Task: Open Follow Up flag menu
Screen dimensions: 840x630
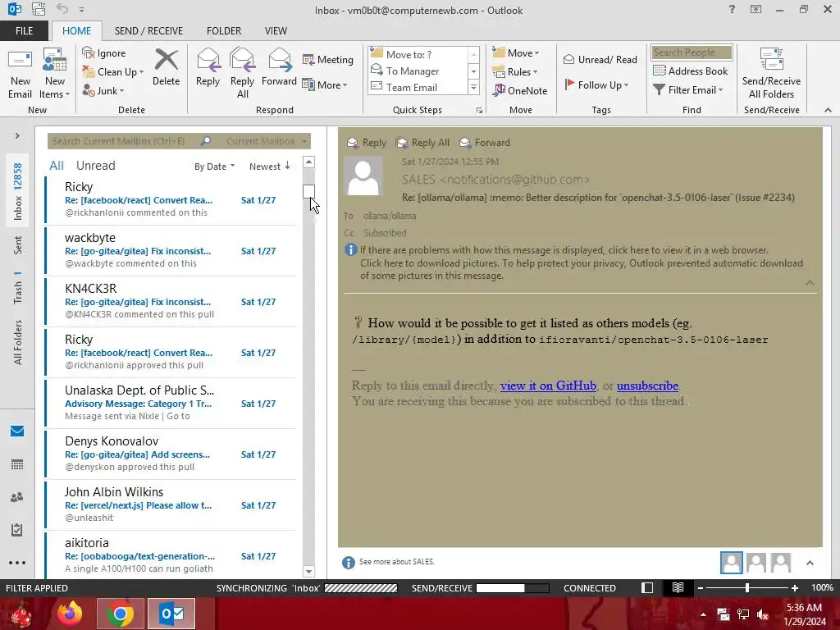Action: coord(596,84)
